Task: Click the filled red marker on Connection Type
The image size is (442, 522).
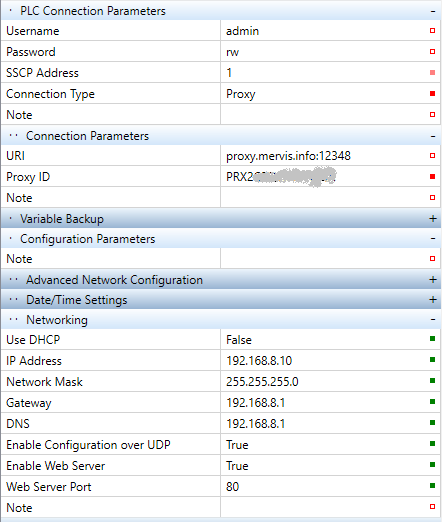Action: 432,94
